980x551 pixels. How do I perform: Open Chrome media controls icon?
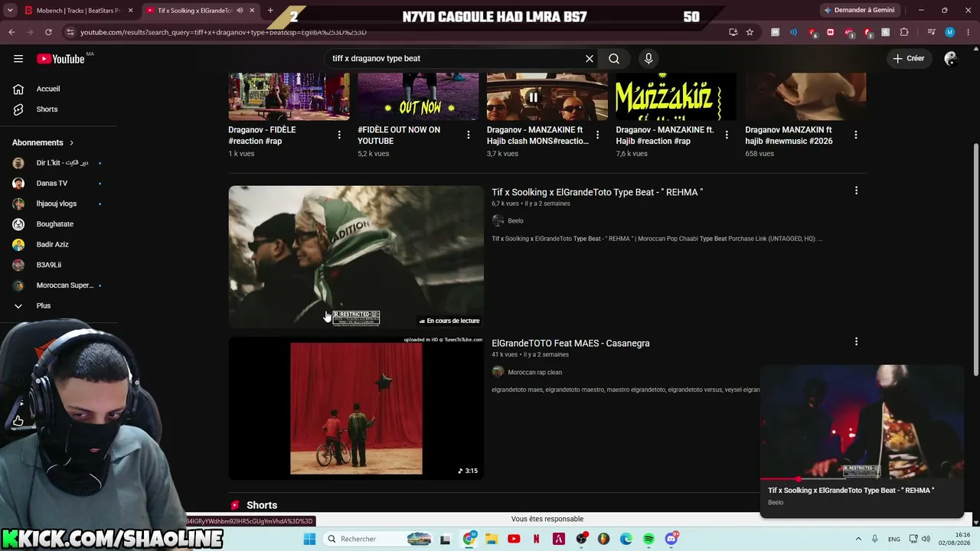[931, 32]
